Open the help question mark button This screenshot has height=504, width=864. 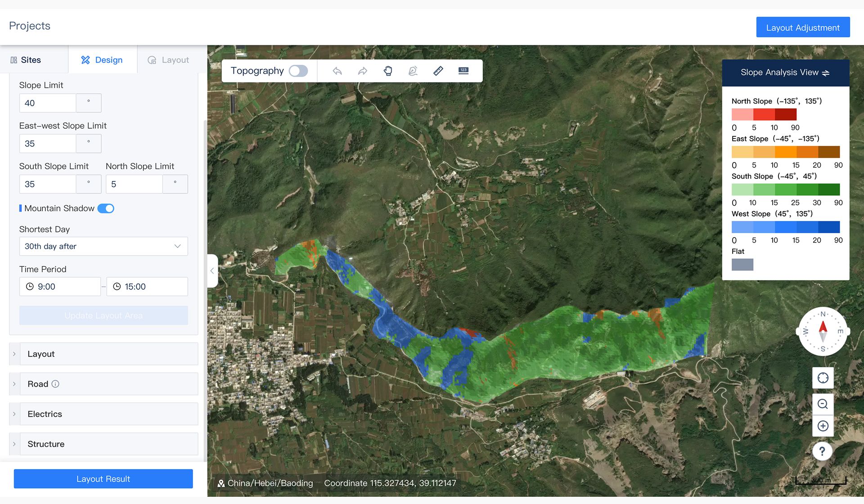coord(822,451)
